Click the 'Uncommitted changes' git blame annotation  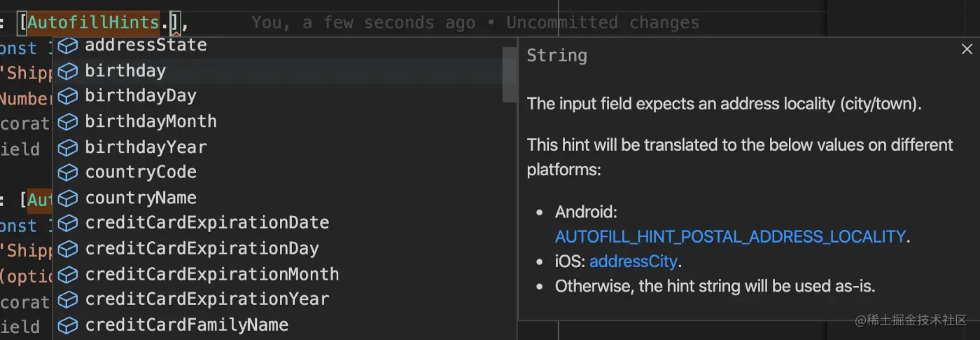coord(602,22)
